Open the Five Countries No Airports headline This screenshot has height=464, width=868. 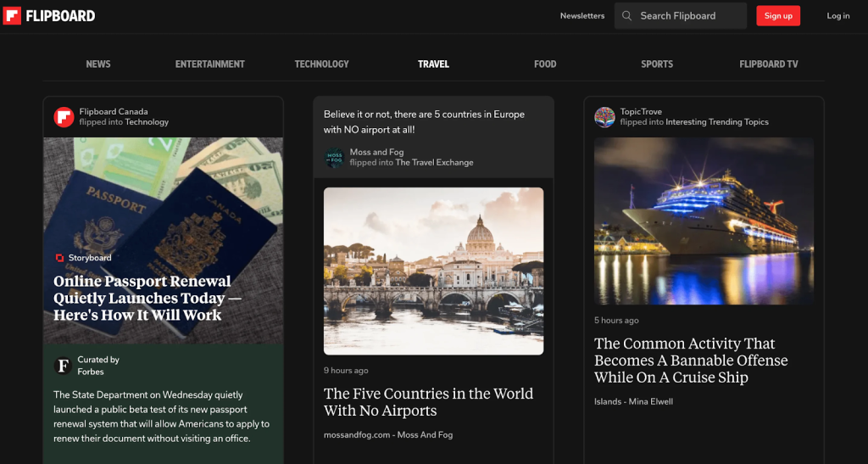(428, 402)
